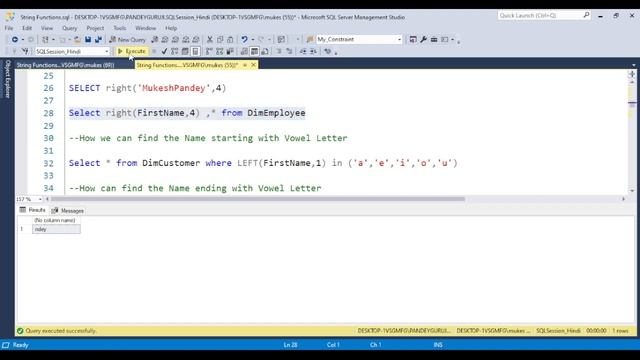The width and height of the screenshot is (640, 360).
Task: Click line 32 Select from DimCustomer query
Action: (263, 163)
